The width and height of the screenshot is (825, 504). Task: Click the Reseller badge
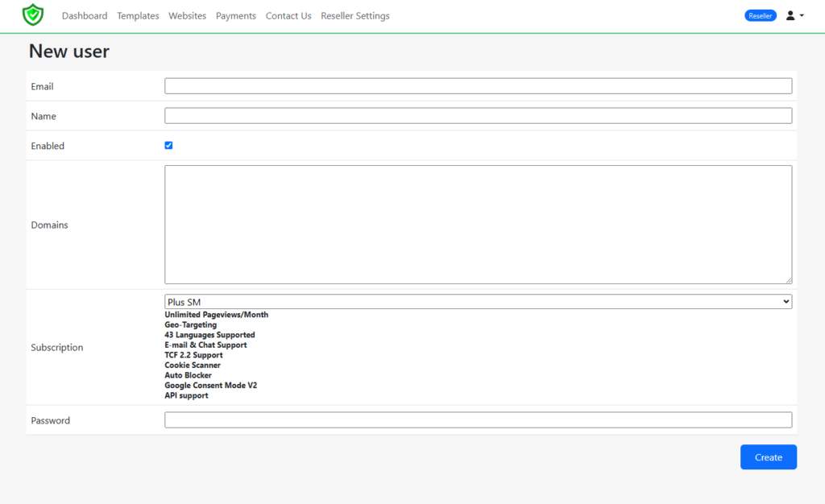(761, 16)
